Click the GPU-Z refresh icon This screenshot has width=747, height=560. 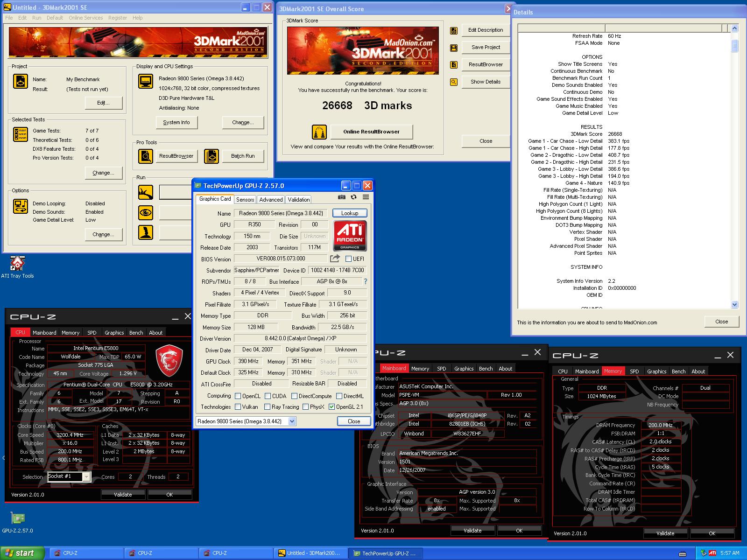(x=353, y=197)
